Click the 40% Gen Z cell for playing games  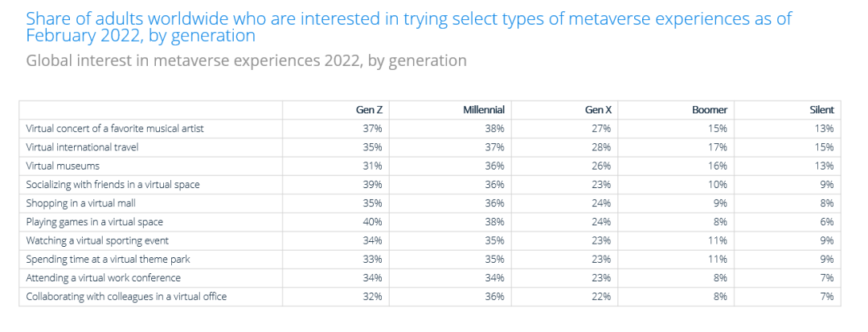click(371, 222)
